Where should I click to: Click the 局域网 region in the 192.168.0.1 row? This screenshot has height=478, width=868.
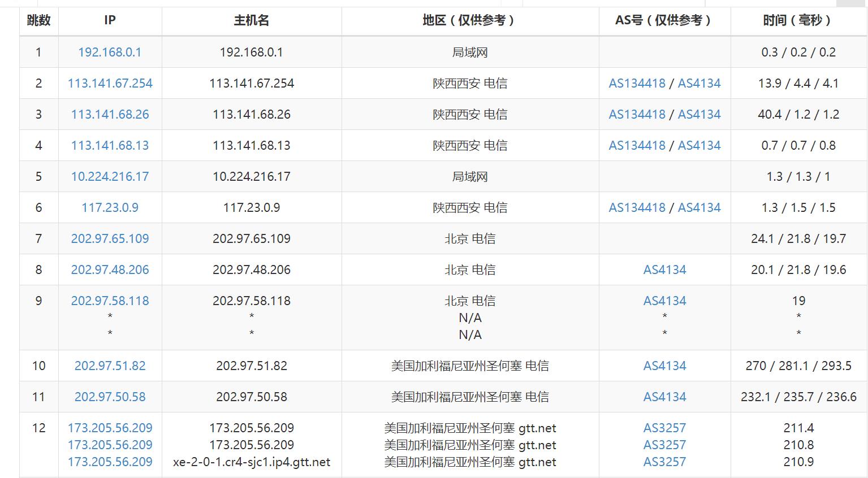point(470,52)
